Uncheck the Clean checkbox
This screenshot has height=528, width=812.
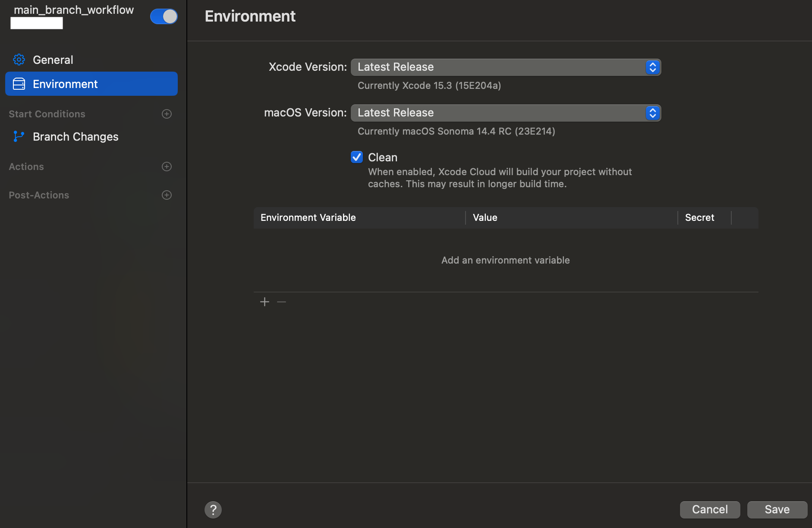click(x=357, y=157)
